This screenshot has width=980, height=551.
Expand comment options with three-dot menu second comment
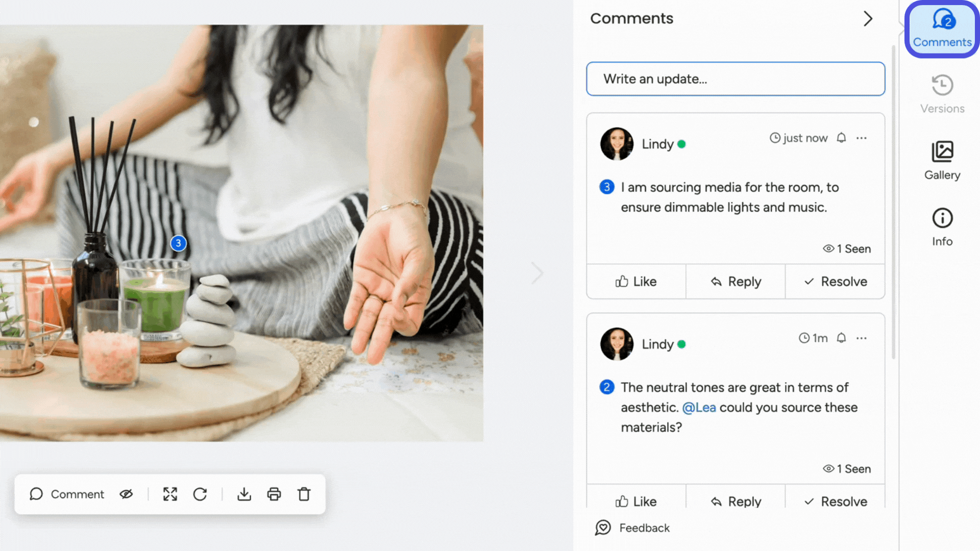point(862,338)
